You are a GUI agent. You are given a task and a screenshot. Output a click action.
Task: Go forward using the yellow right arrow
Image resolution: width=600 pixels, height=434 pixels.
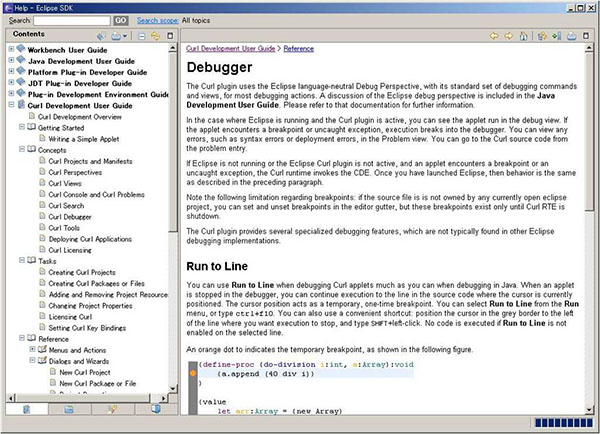[x=509, y=36]
